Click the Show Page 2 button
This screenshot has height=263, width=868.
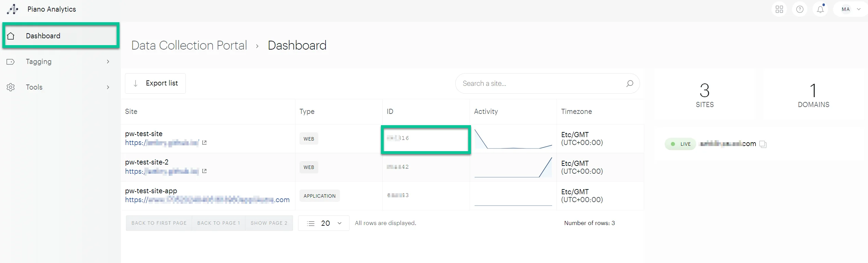(x=269, y=223)
